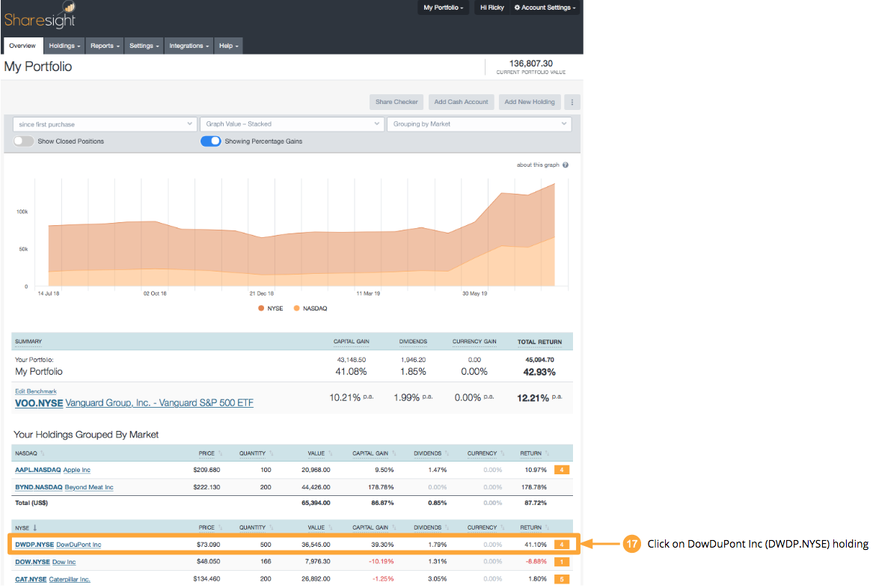
Task: Open My Portfolio dropdown in top bar
Action: tap(443, 7)
